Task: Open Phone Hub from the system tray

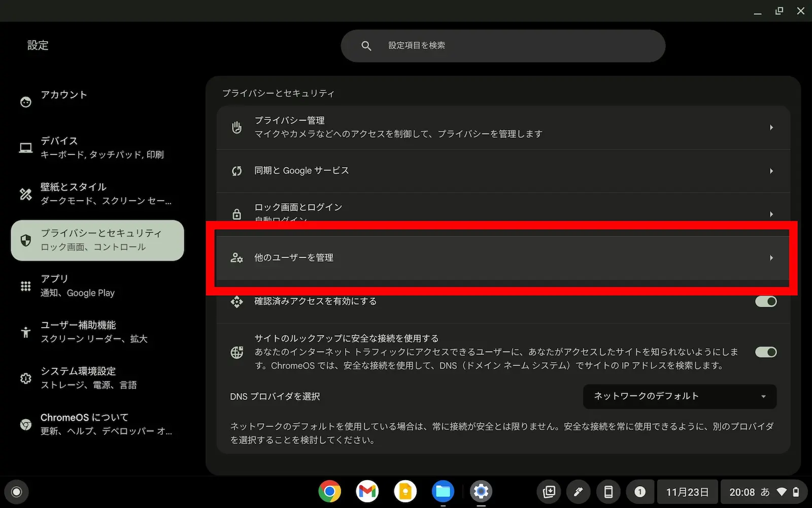Action: (608, 491)
